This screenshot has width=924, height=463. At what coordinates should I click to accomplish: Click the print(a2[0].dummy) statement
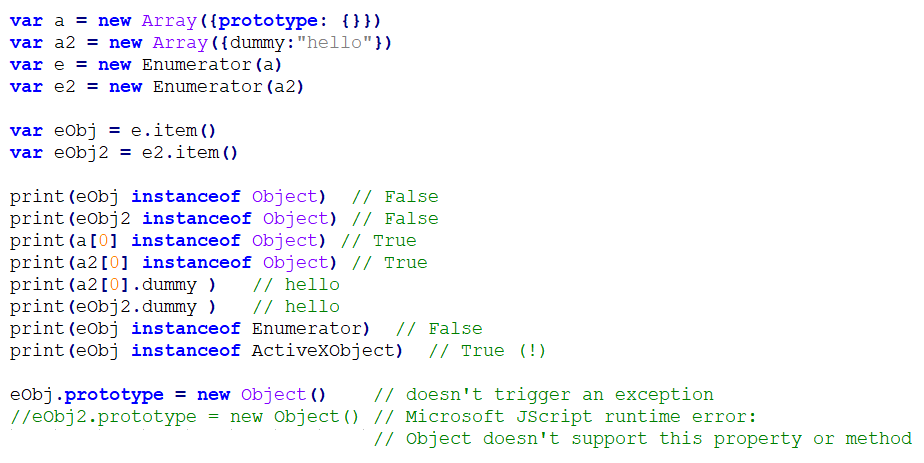pyautogui.click(x=113, y=285)
